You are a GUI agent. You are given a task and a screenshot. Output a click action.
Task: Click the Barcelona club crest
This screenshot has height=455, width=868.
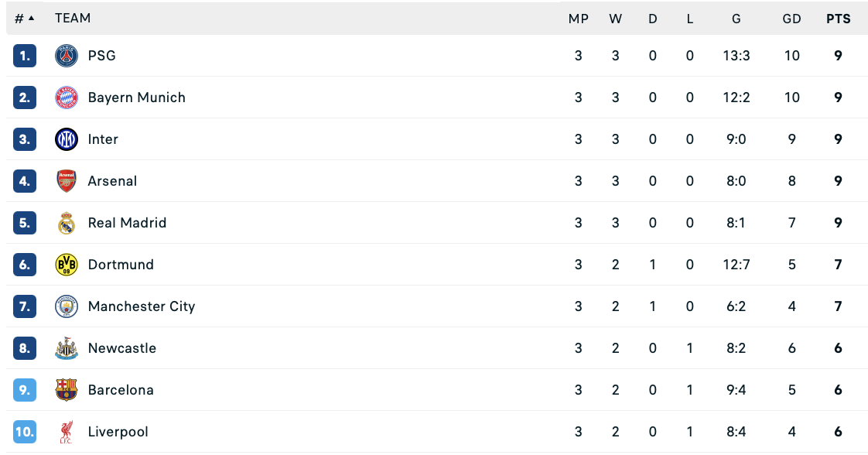(x=67, y=390)
